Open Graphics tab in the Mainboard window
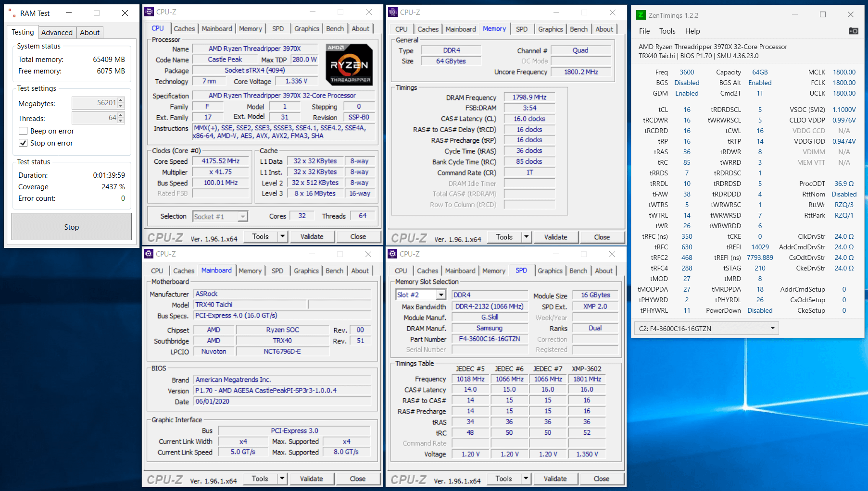Screen dimensions: 868x491 (306, 271)
